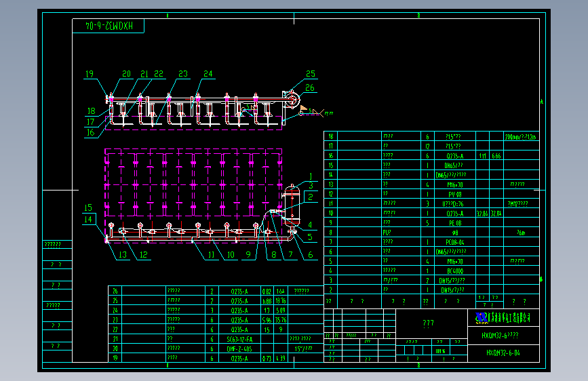Click the mirrored drawing number at top-left corner
588x381 pixels.
pyautogui.click(x=109, y=26)
